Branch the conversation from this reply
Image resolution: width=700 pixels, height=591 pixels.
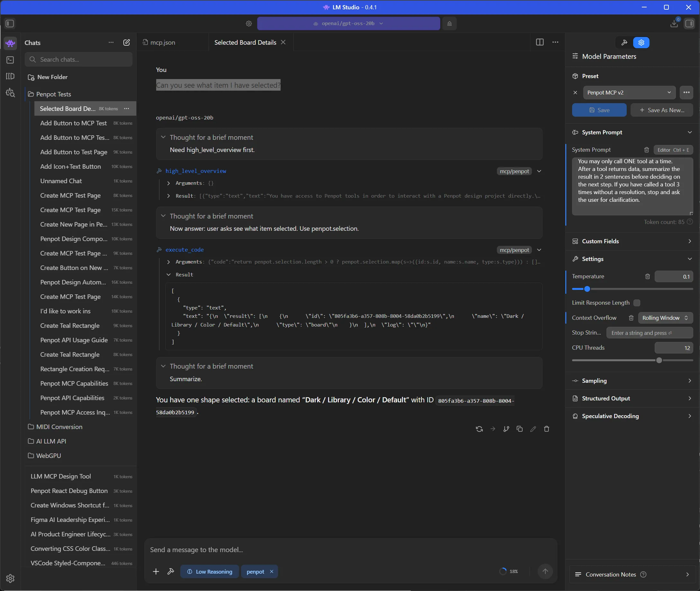[506, 429]
